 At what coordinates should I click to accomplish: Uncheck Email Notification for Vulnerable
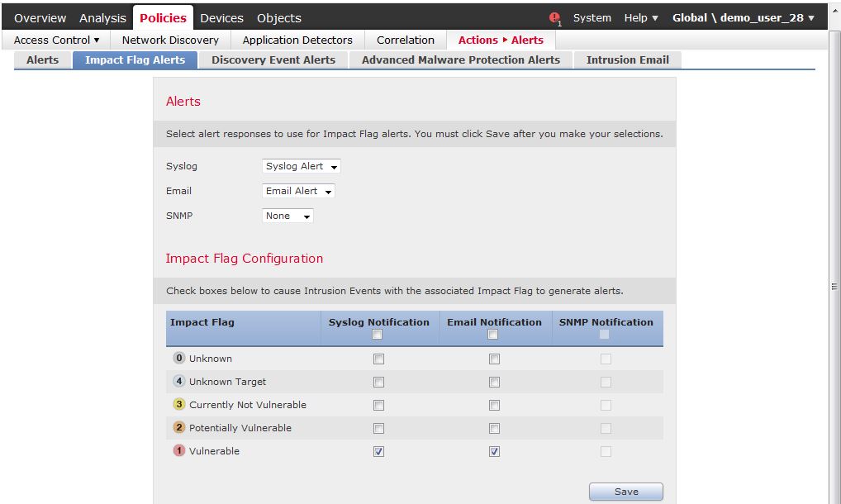click(493, 451)
